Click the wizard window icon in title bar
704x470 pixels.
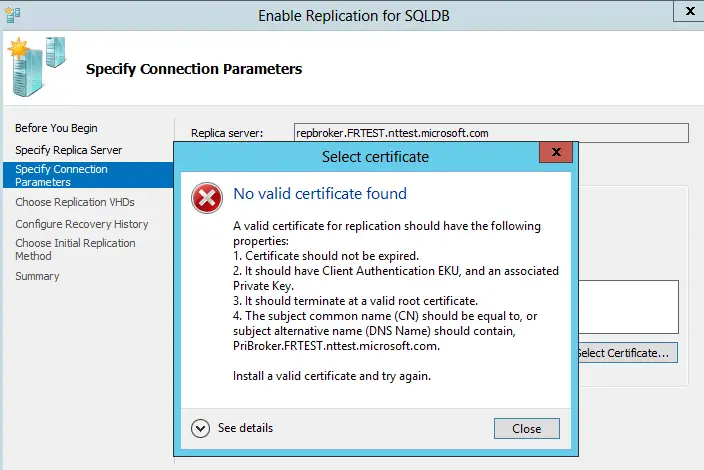[x=12, y=15]
